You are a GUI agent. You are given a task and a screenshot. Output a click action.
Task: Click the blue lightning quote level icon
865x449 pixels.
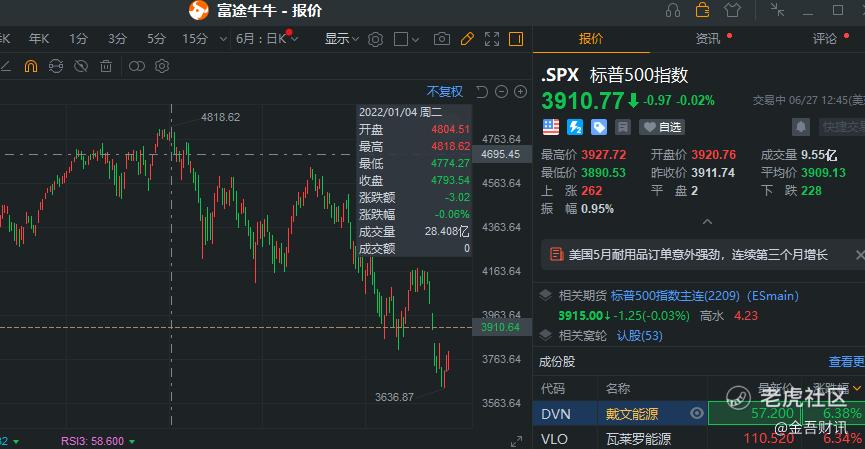(575, 127)
